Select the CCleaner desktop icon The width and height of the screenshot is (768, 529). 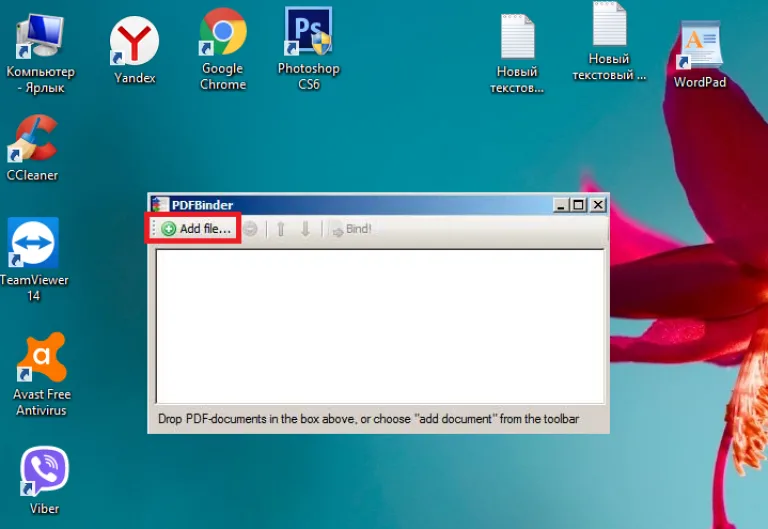32,148
